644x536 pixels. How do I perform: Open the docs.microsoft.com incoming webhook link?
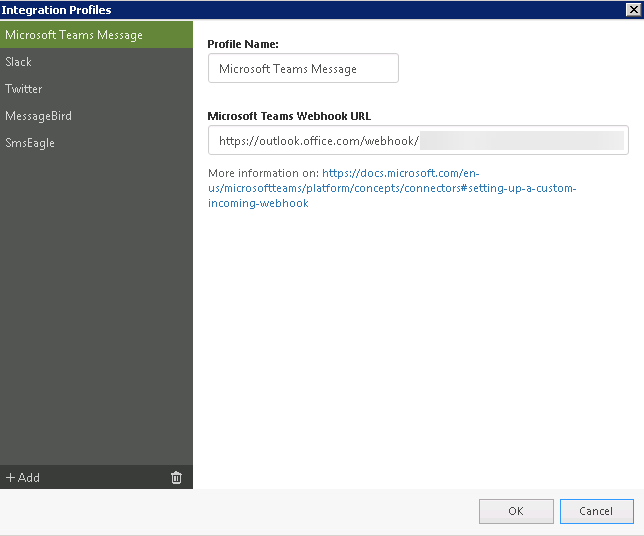pos(400,188)
